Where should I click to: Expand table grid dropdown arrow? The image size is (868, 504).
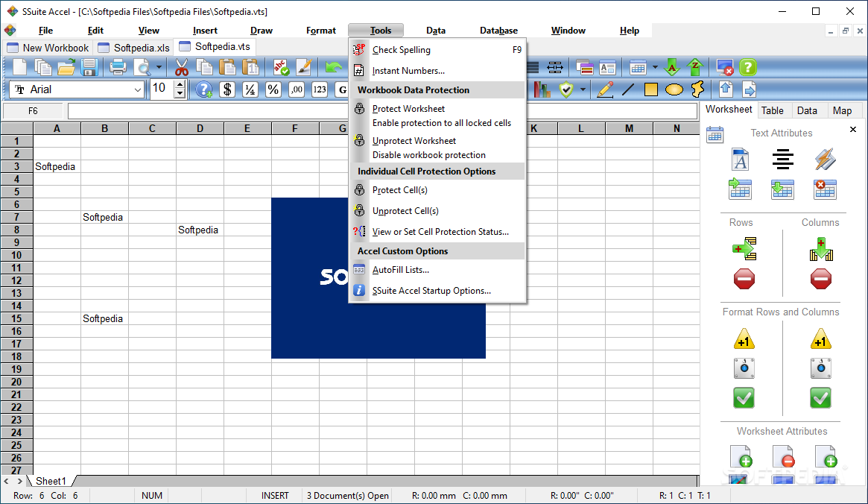(x=655, y=68)
